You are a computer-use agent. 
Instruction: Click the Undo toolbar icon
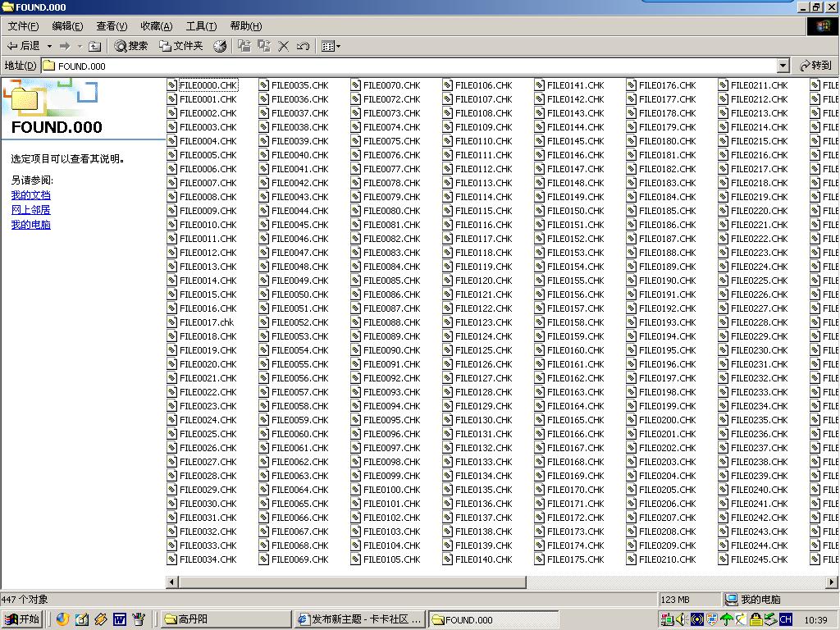point(303,46)
